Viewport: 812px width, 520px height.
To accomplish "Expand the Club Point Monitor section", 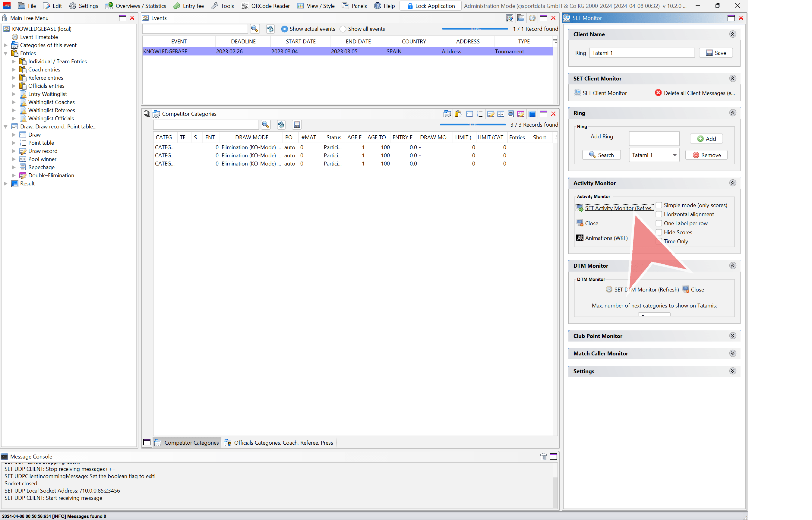I will (732, 336).
